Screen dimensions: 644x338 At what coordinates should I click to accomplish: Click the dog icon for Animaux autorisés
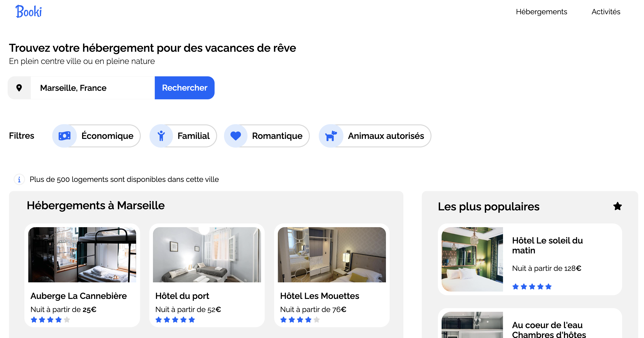tap(331, 136)
